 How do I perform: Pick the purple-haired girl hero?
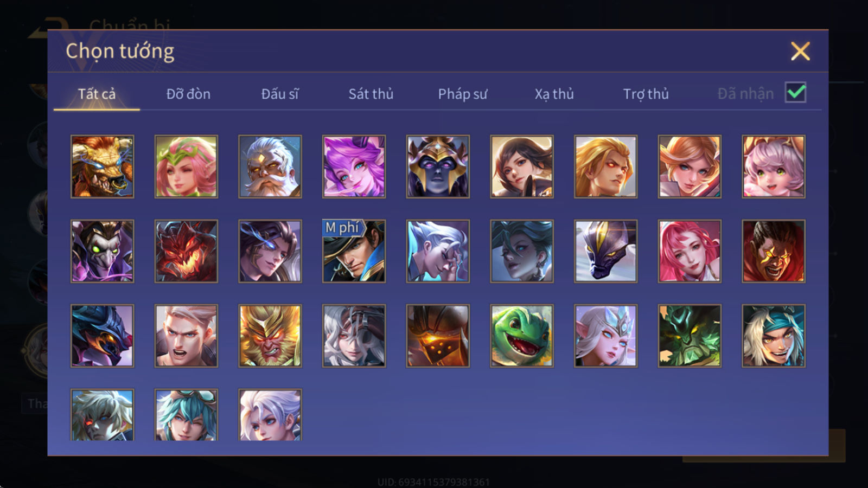coord(354,166)
